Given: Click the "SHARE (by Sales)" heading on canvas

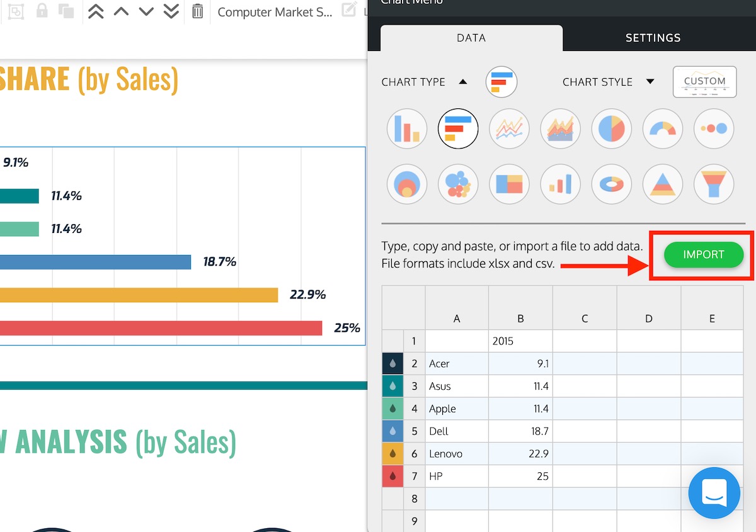Looking at the screenshot, I should point(89,79).
